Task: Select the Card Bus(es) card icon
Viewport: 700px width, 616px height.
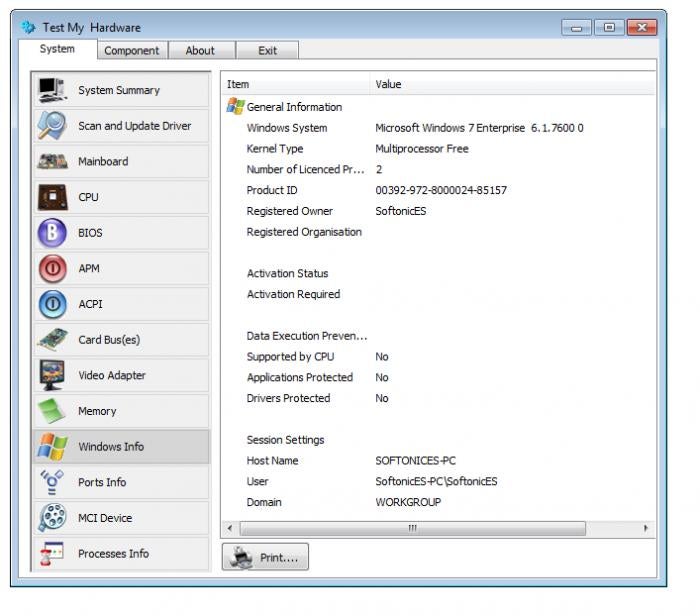Action: (52, 340)
